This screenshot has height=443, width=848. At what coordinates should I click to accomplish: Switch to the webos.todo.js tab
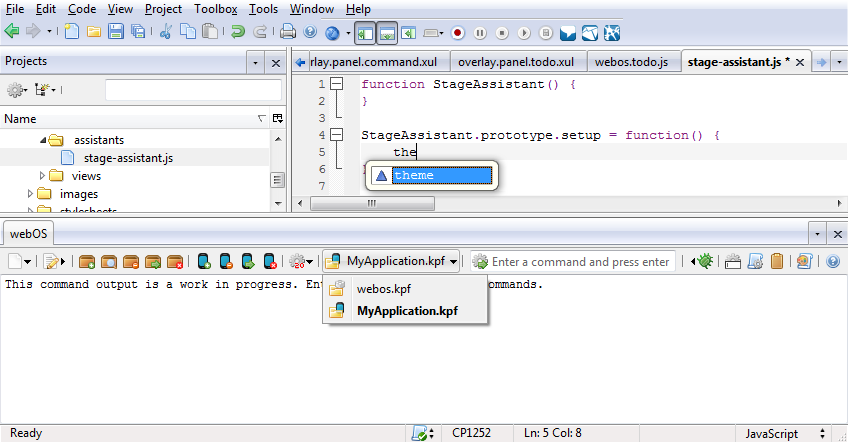(630, 62)
